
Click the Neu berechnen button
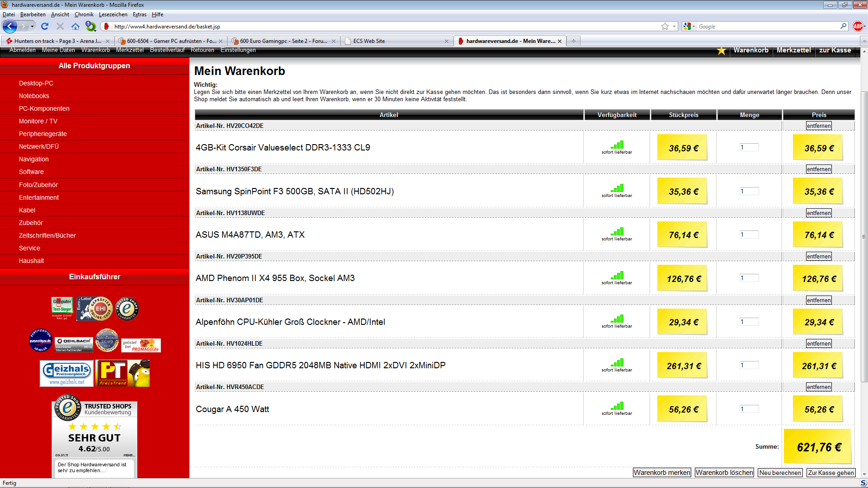point(780,473)
